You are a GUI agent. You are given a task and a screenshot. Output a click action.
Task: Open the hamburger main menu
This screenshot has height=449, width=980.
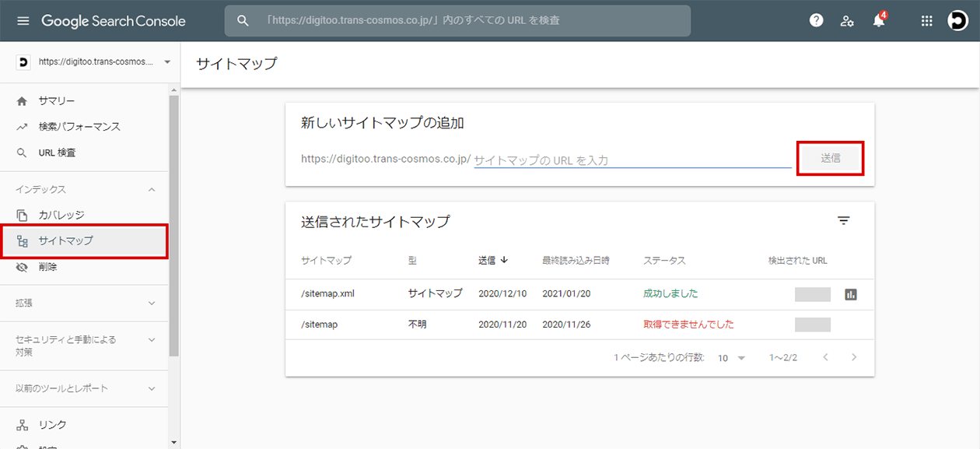click(23, 21)
